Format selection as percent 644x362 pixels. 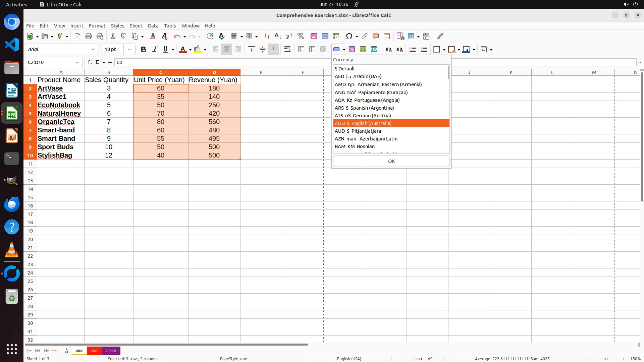[x=352, y=50]
